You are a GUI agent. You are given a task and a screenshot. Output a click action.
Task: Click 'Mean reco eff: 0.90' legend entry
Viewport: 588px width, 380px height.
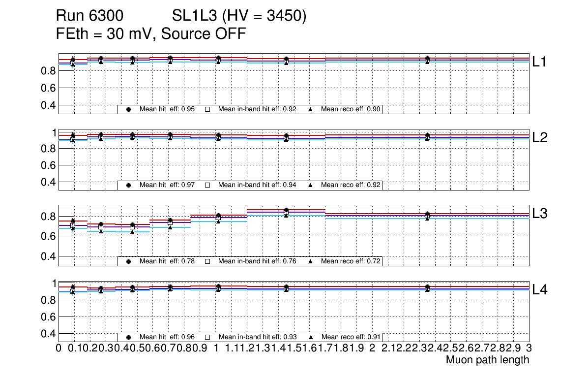(x=351, y=109)
